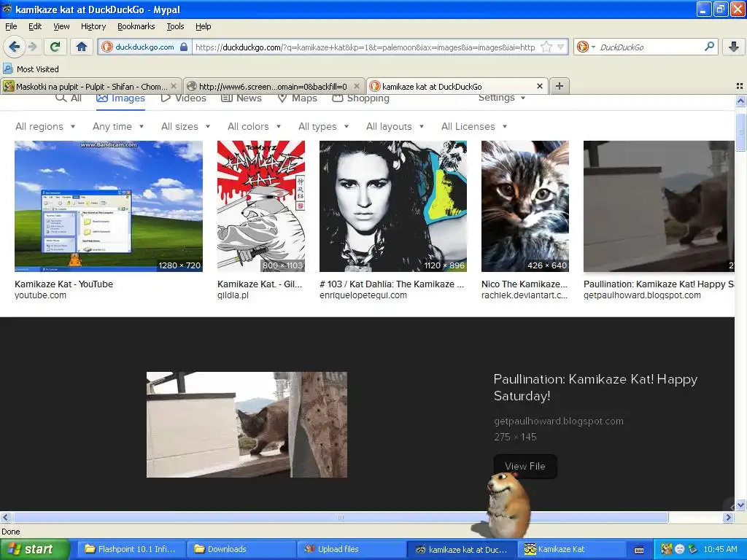Click the address bar URL field
The image size is (747, 560).
(x=365, y=47)
